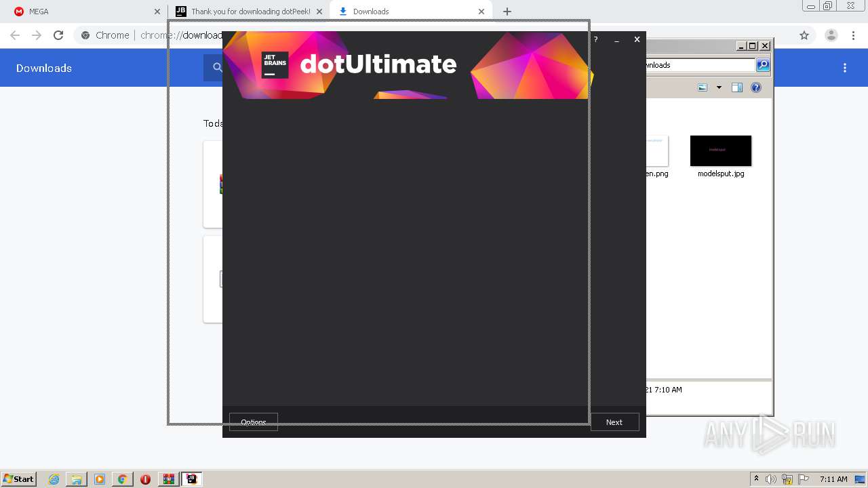This screenshot has height=488, width=868.
Task: Switch to JetBrains installer in taskbar
Action: 192,479
